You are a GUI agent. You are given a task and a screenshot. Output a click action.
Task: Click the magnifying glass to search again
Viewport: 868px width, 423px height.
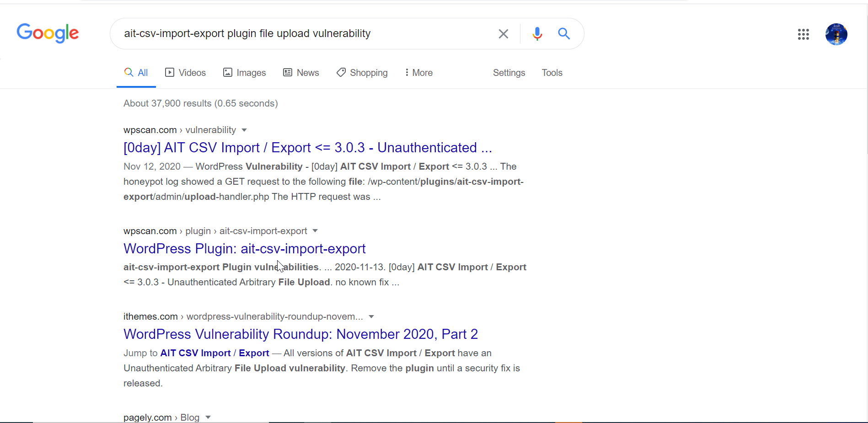pyautogui.click(x=564, y=33)
